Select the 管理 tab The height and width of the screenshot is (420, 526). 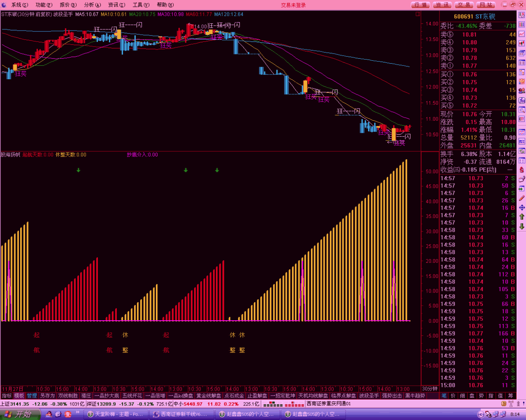[32, 396]
